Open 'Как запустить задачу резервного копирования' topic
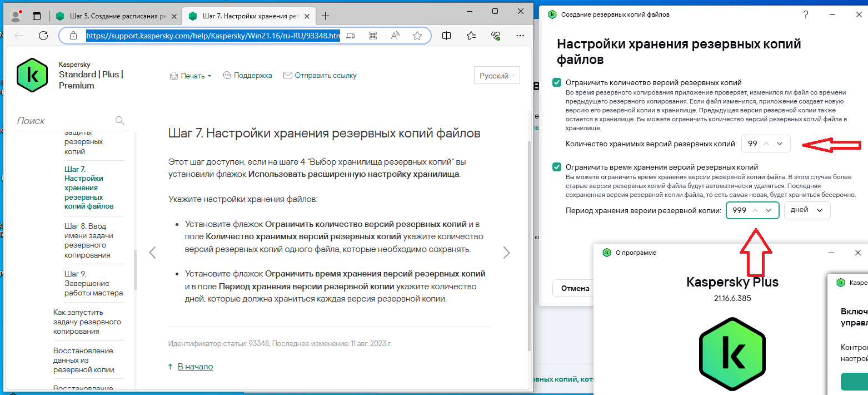 87,322
